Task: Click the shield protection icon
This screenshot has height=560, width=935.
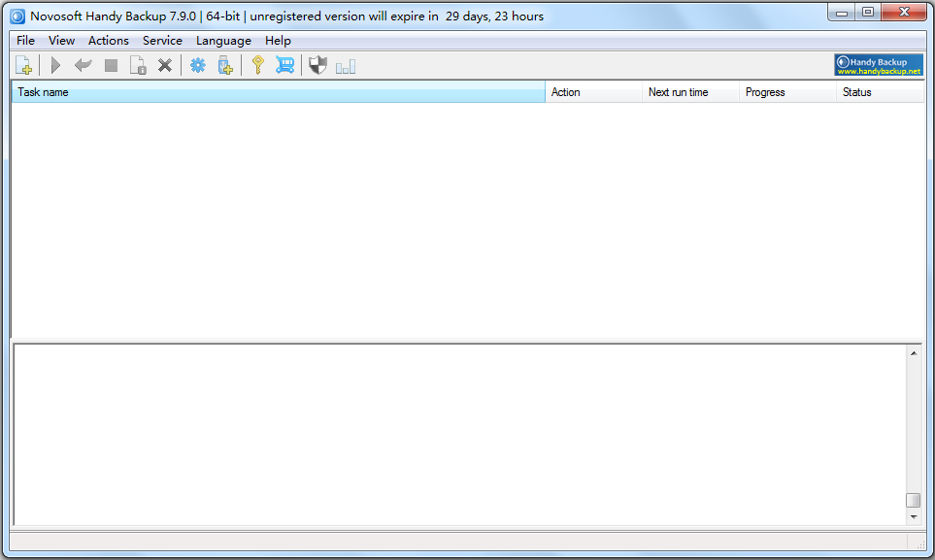Action: click(x=317, y=64)
